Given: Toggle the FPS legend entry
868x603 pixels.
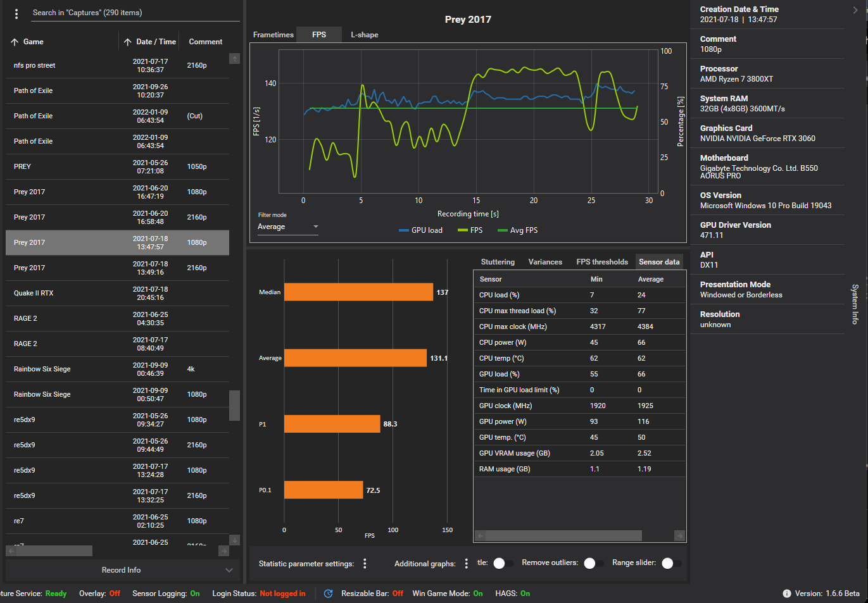Looking at the screenshot, I should click(470, 230).
